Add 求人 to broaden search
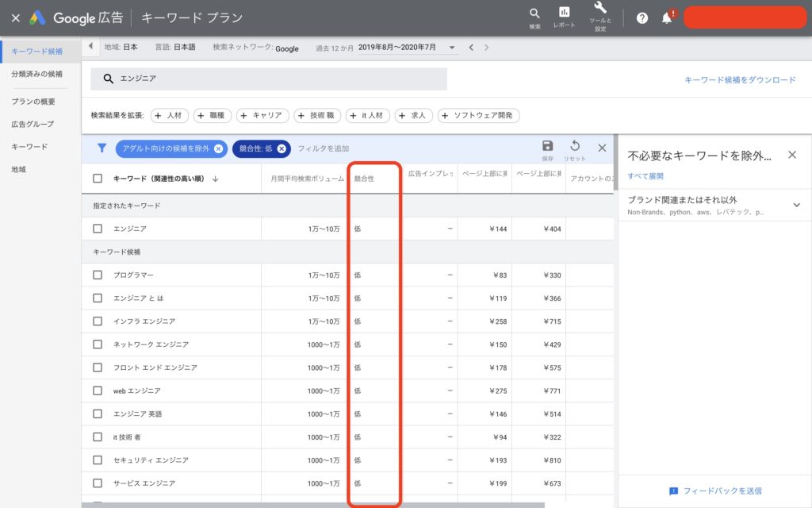812x508 pixels. (x=414, y=116)
